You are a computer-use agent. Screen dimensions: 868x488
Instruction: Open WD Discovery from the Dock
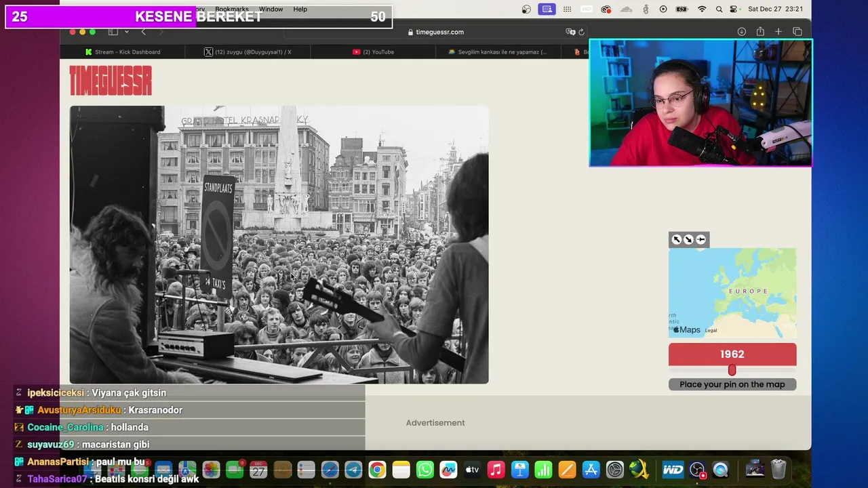coord(673,469)
